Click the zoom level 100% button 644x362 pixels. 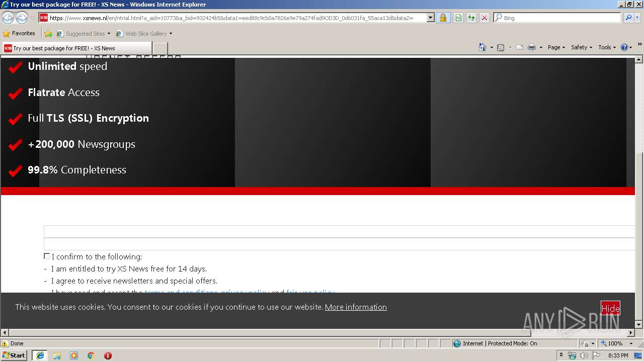tap(611, 343)
